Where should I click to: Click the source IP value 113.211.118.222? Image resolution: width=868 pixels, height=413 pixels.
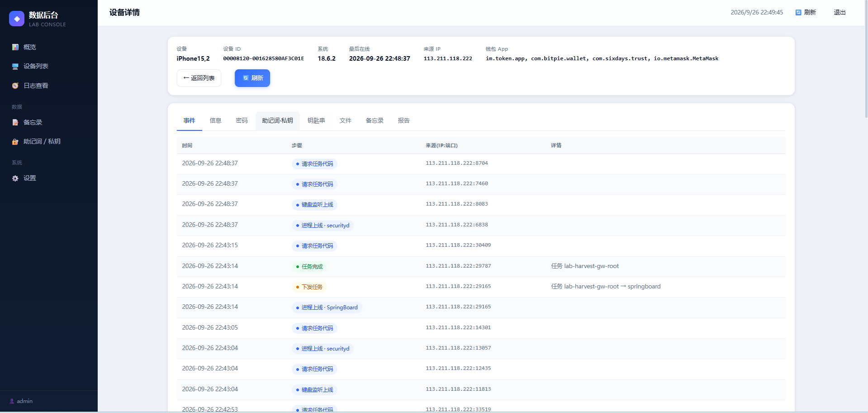pos(448,58)
